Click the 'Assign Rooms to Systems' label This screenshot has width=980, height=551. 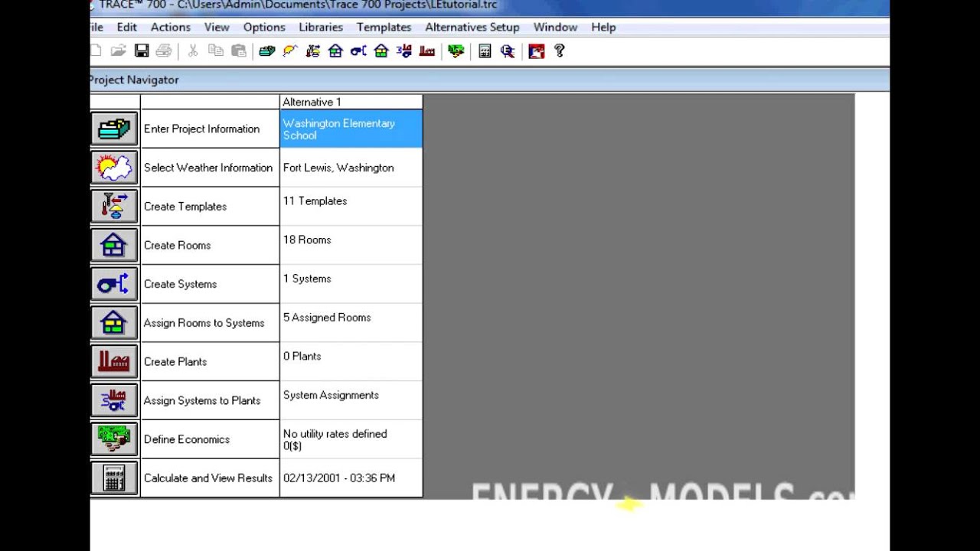click(x=204, y=323)
